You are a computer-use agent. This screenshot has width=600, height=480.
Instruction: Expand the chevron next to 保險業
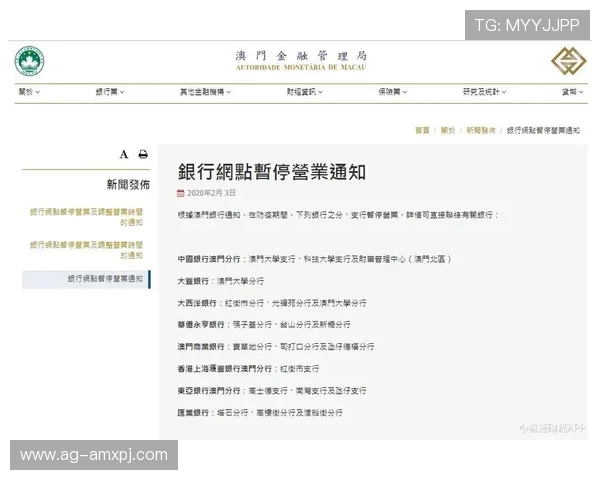pyautogui.click(x=405, y=92)
